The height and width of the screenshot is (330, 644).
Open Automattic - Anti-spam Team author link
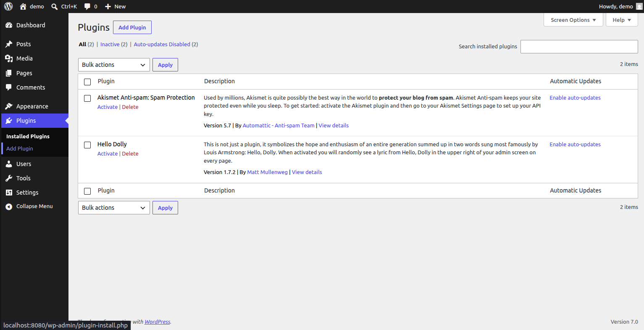[x=279, y=125]
